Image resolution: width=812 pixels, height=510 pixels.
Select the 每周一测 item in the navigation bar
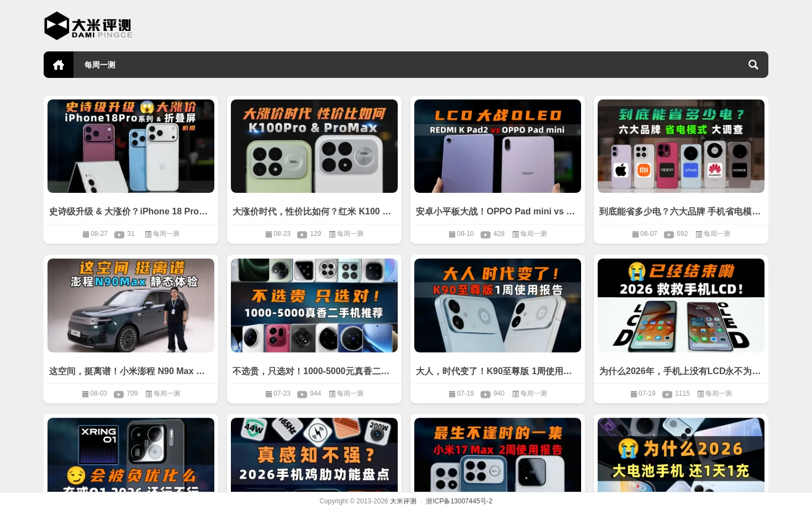[x=100, y=65]
